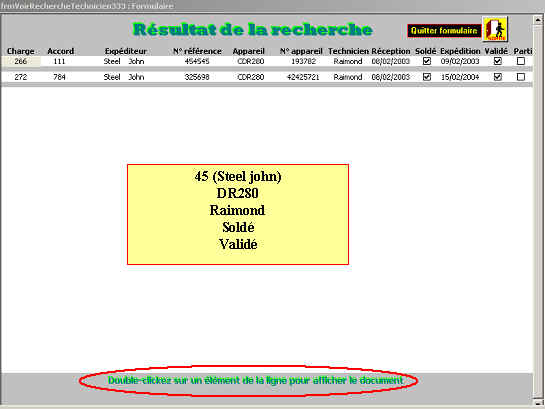Click Appareil value CDR280 in second row
The image size is (545, 409).
251,77
